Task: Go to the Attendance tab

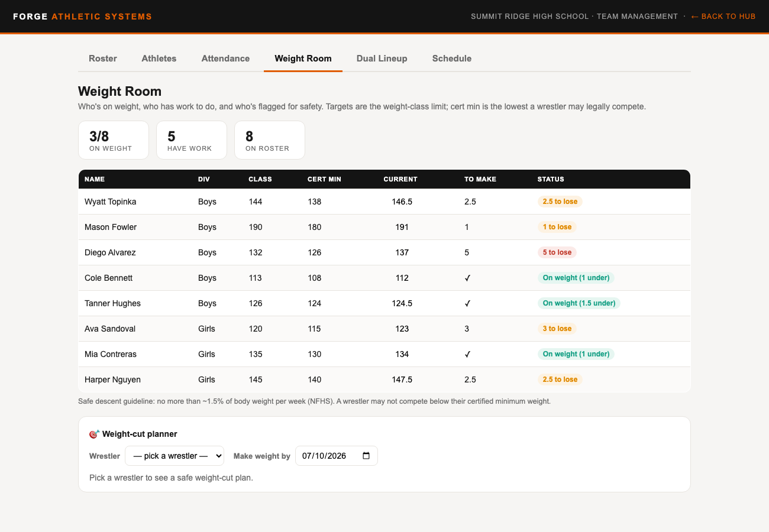Action: 225,59
